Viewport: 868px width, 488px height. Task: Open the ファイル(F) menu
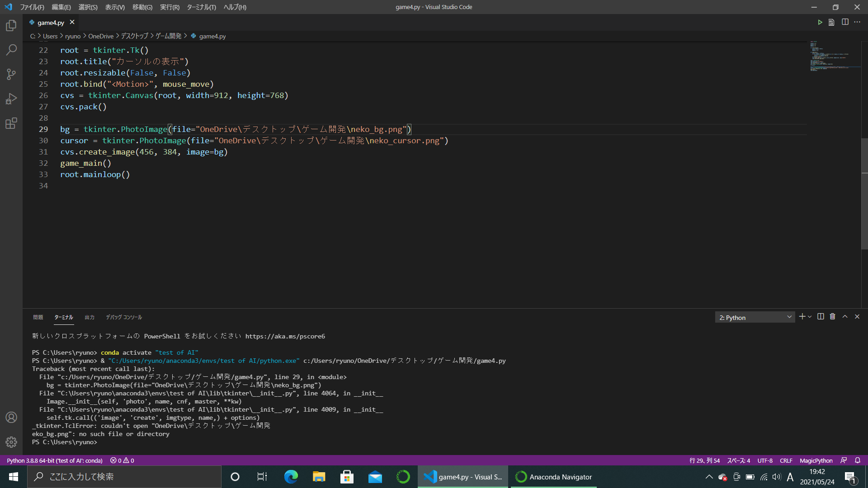click(x=32, y=7)
